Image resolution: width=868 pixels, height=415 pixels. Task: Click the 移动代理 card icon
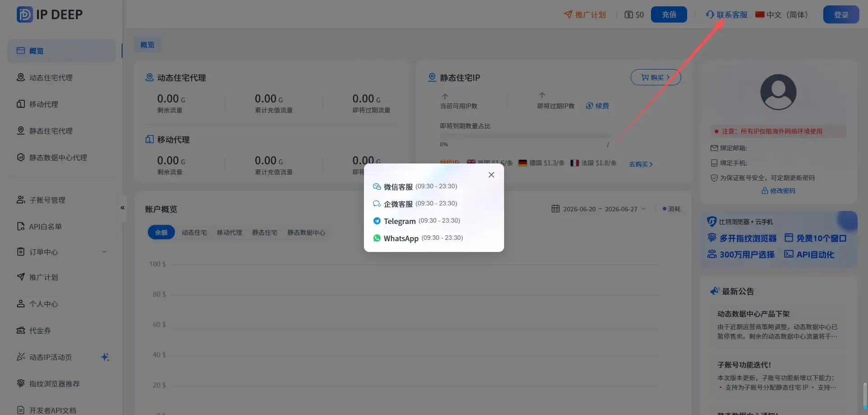point(149,139)
